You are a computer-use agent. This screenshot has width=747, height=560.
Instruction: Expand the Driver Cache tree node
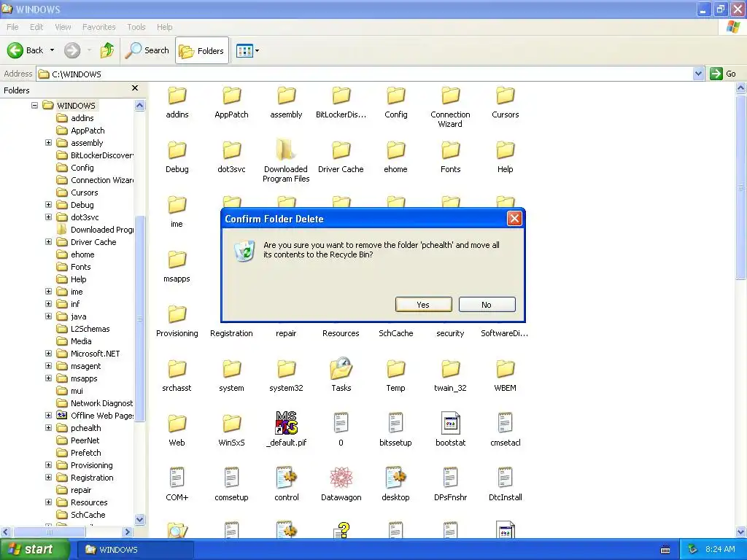click(49, 241)
